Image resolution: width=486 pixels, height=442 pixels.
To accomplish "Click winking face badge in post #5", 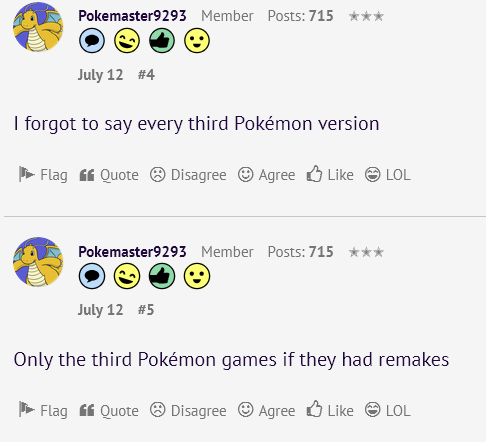I will point(127,276).
